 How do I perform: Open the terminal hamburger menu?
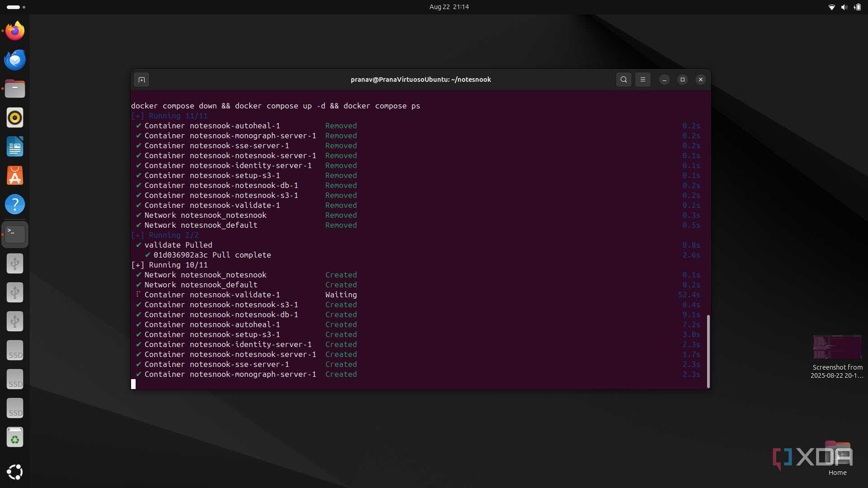[x=642, y=80]
